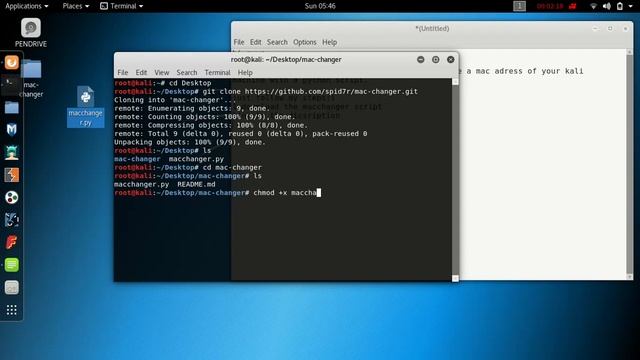Open the terminal's Terminal menu

point(218,73)
